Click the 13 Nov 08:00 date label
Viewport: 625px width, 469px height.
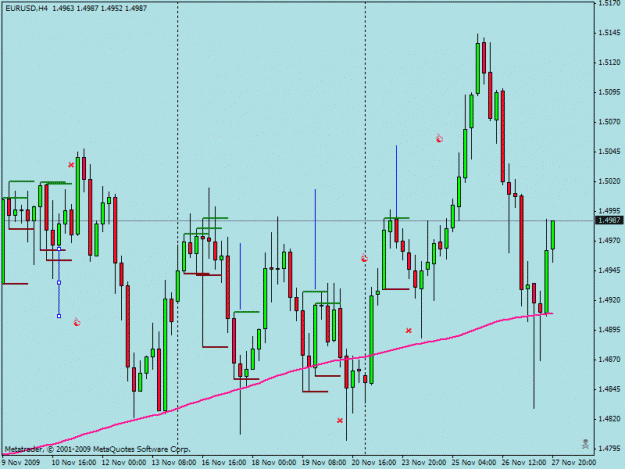click(174, 462)
